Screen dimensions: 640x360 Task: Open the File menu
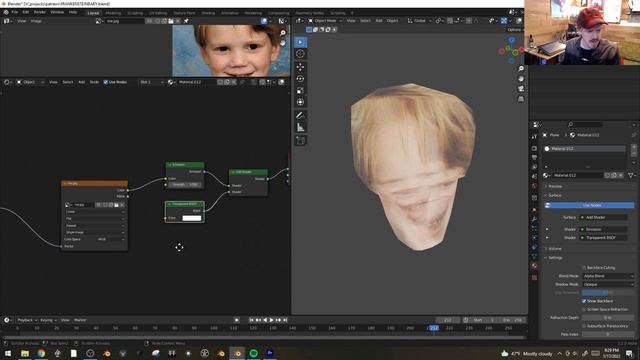pos(15,13)
